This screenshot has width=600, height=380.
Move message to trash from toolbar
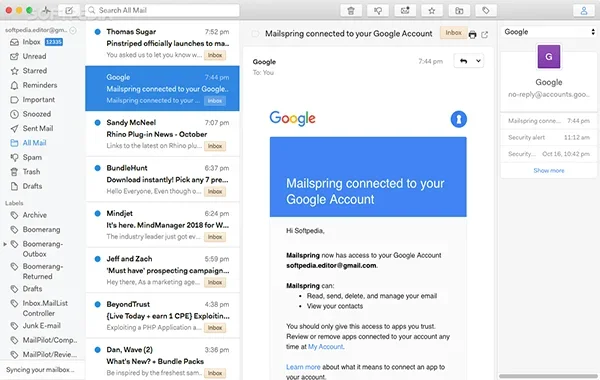pos(351,11)
